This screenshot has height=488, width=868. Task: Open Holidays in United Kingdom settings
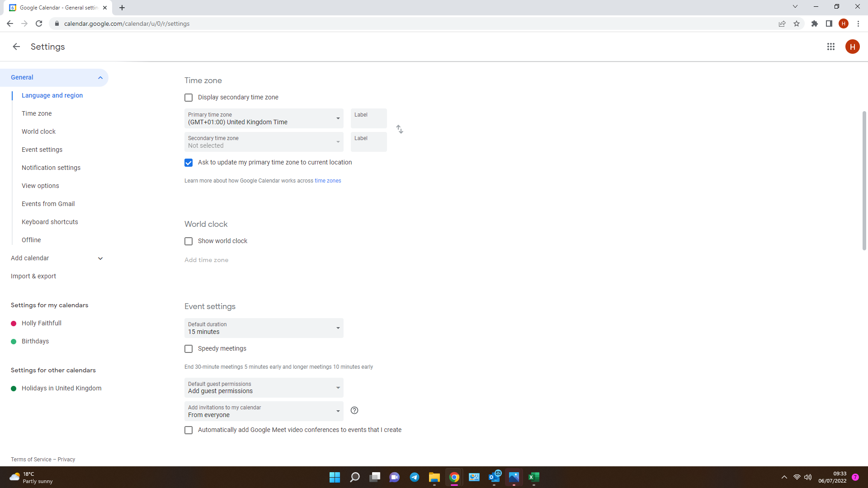61,388
